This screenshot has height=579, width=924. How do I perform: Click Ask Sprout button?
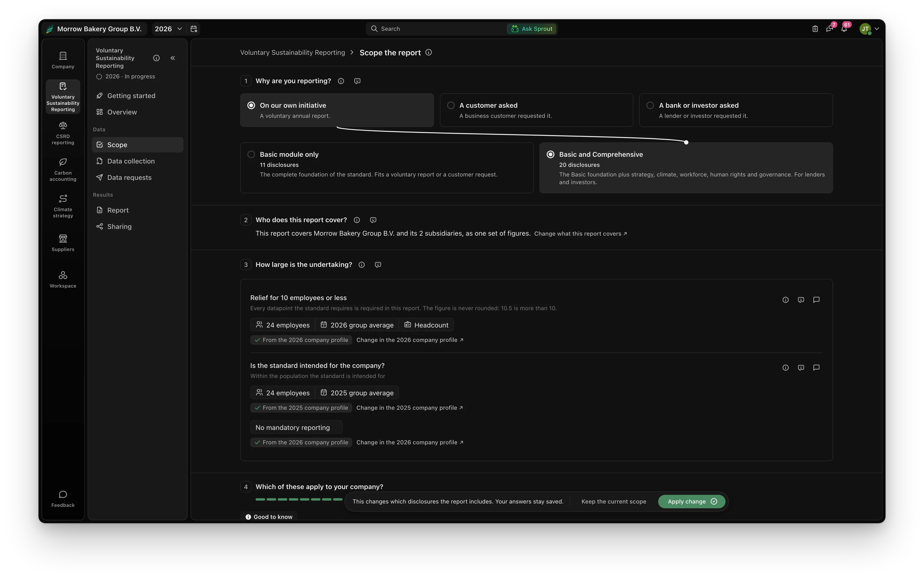[x=532, y=29]
